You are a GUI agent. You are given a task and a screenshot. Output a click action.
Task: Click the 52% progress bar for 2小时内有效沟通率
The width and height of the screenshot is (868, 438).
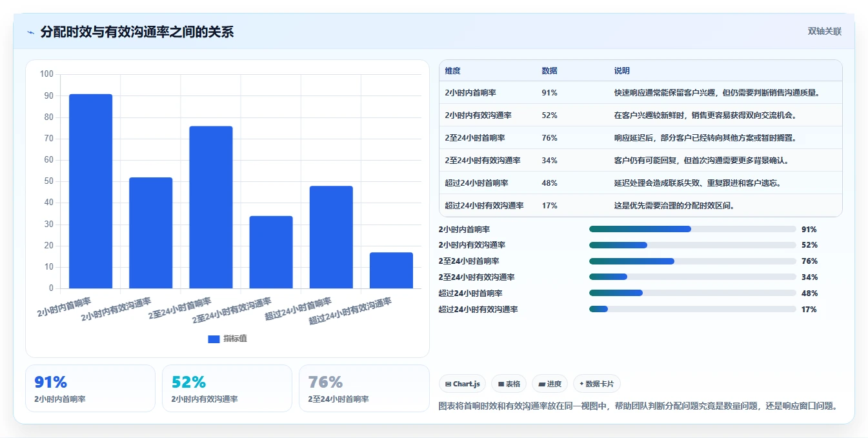coord(692,245)
